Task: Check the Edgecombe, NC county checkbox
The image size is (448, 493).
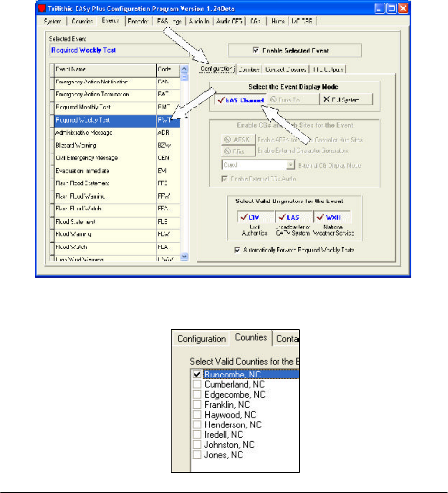Action: (x=197, y=394)
